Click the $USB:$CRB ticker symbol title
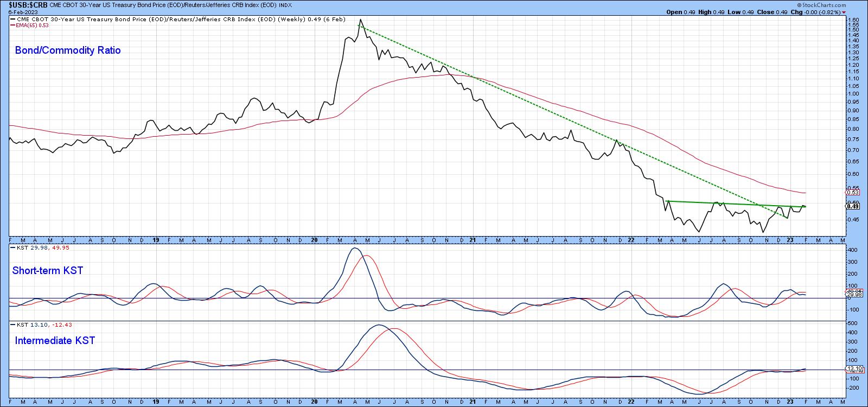The width and height of the screenshot is (868, 407). [x=25, y=5]
